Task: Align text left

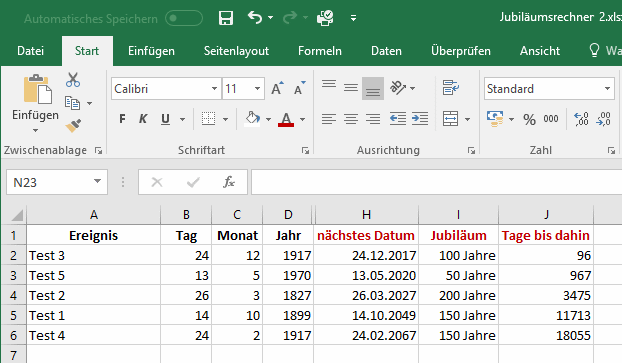Action: coord(329,119)
